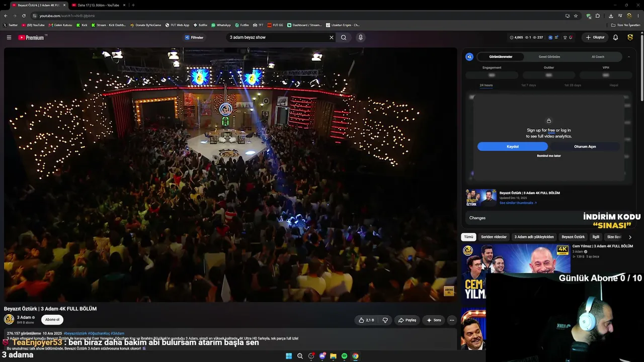Click the #3Adam hashtag

pos(117,333)
